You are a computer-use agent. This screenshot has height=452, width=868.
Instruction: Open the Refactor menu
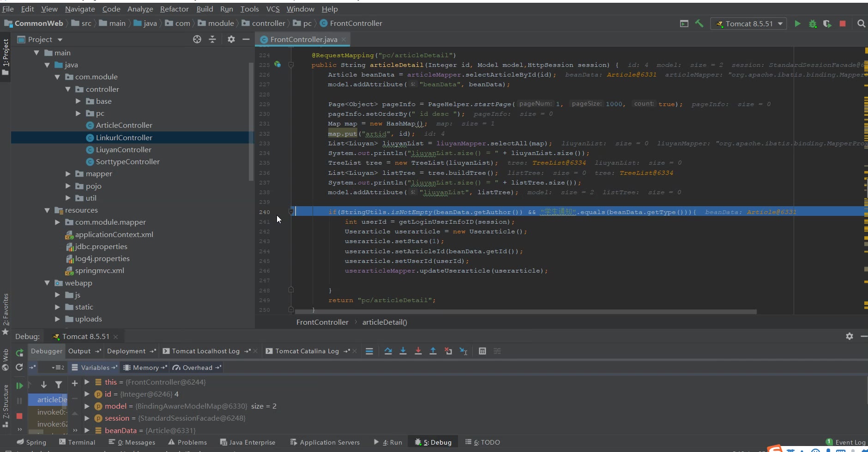tap(174, 9)
